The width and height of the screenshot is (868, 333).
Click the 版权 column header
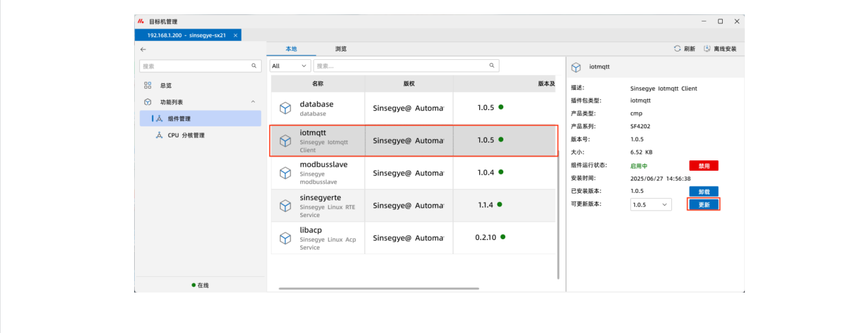pyautogui.click(x=409, y=83)
